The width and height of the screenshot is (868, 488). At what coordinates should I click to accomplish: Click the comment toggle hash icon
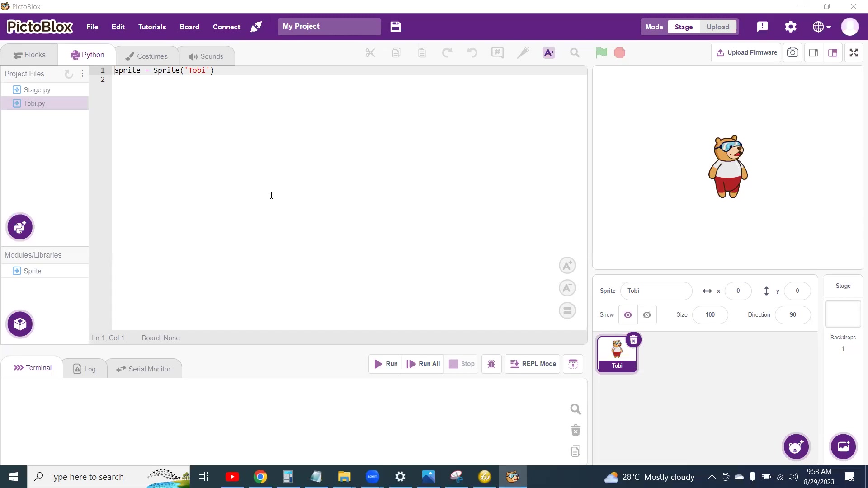pos(497,52)
